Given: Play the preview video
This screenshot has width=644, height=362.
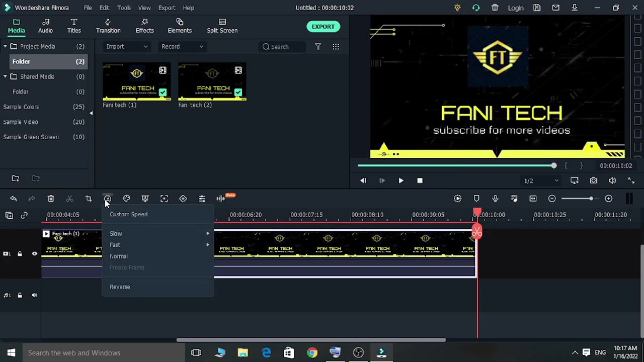Looking at the screenshot, I should [401, 180].
